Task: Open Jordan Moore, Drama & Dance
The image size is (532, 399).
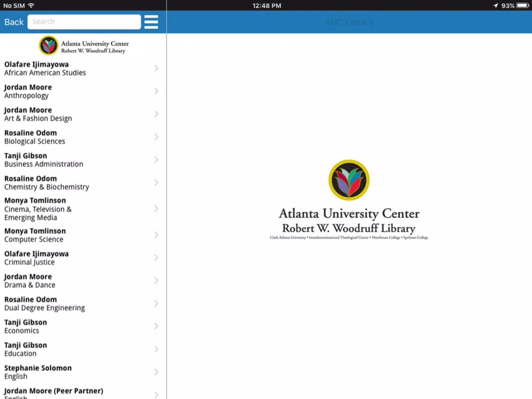Action: (x=83, y=281)
